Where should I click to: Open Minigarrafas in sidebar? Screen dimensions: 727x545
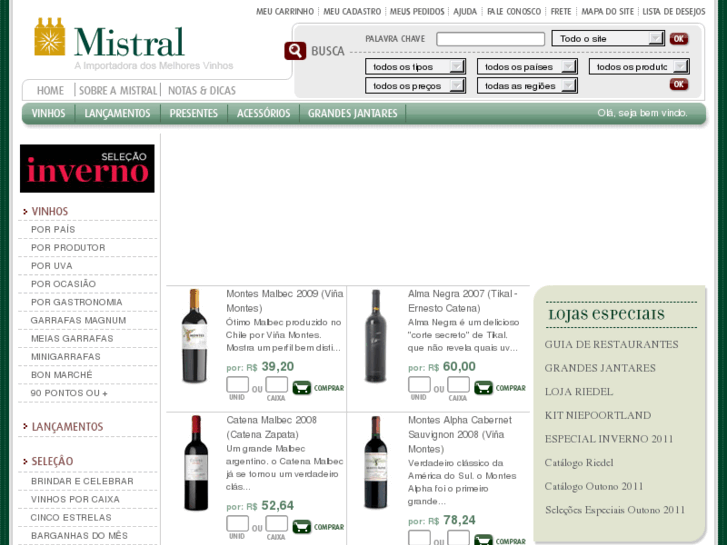65,357
